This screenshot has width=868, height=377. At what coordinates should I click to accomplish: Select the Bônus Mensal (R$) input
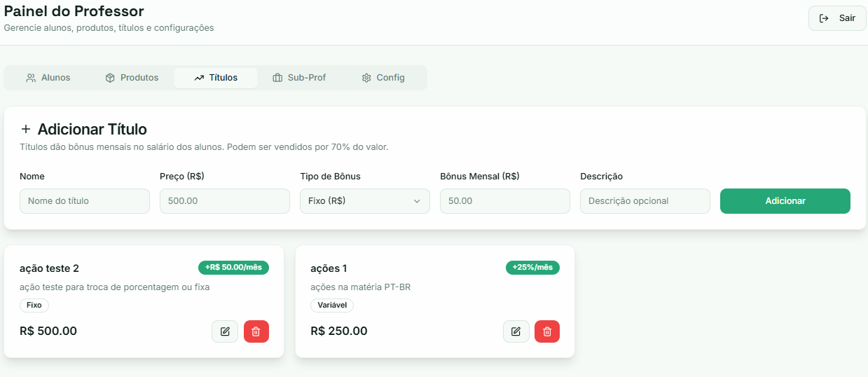click(505, 201)
